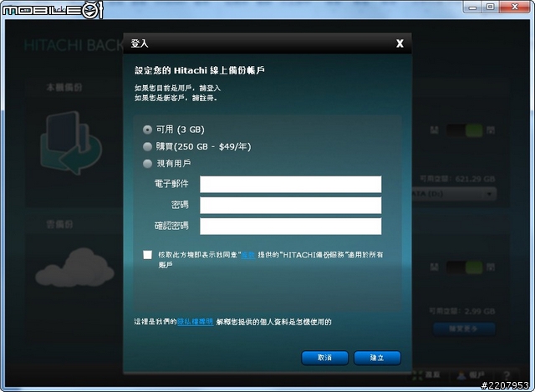Click the cloud backup cloud icon
535x392 pixels.
pyautogui.click(x=74, y=267)
